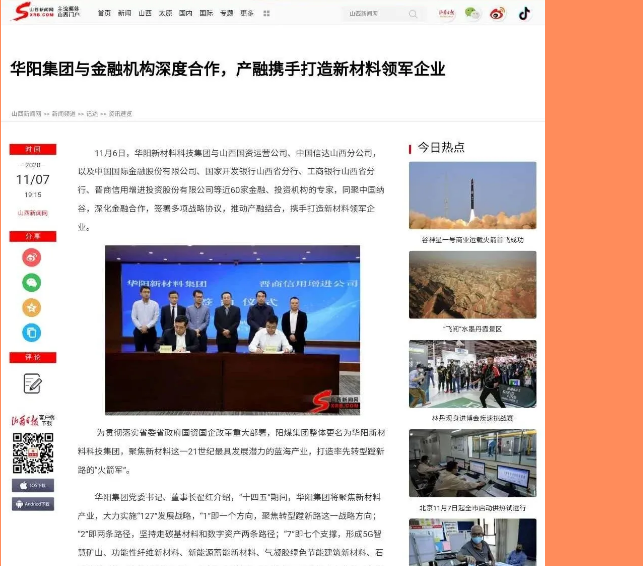Open the 国内 domestic menu item

186,13
